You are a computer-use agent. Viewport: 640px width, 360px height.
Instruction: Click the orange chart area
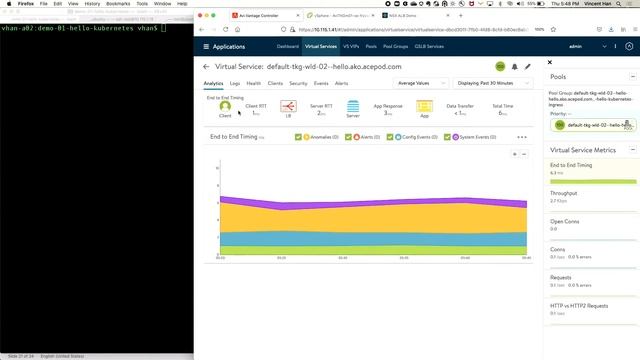(x=373, y=219)
